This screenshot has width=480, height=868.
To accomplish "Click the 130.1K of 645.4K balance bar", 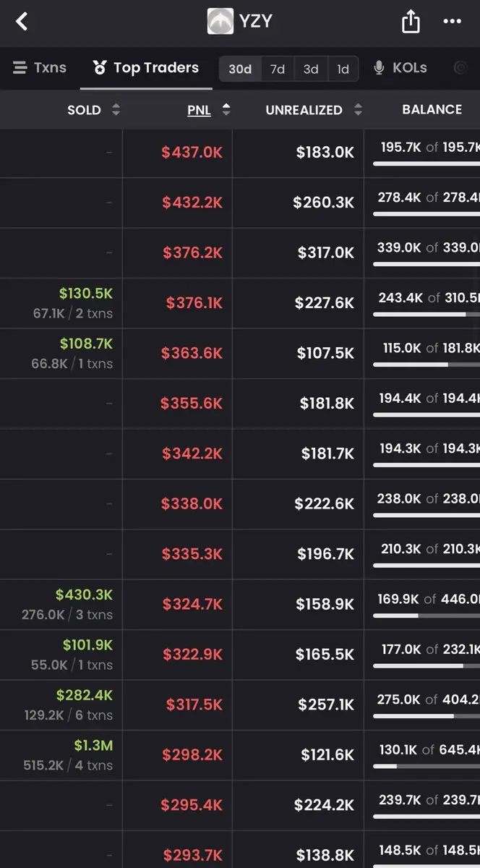I will tap(427, 766).
